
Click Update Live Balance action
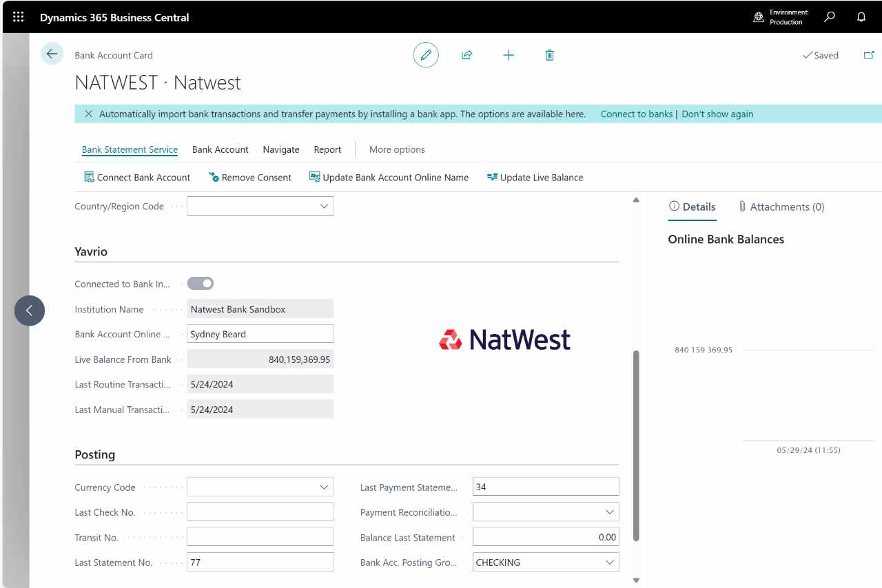tap(535, 178)
